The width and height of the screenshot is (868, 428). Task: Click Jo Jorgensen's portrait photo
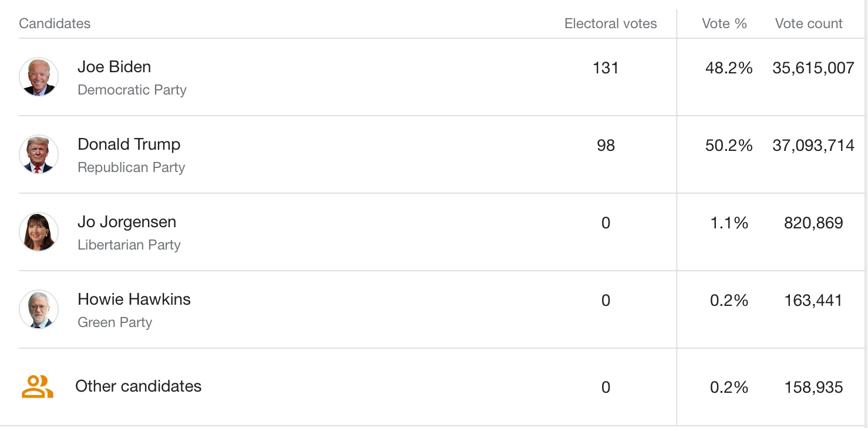coord(39,232)
